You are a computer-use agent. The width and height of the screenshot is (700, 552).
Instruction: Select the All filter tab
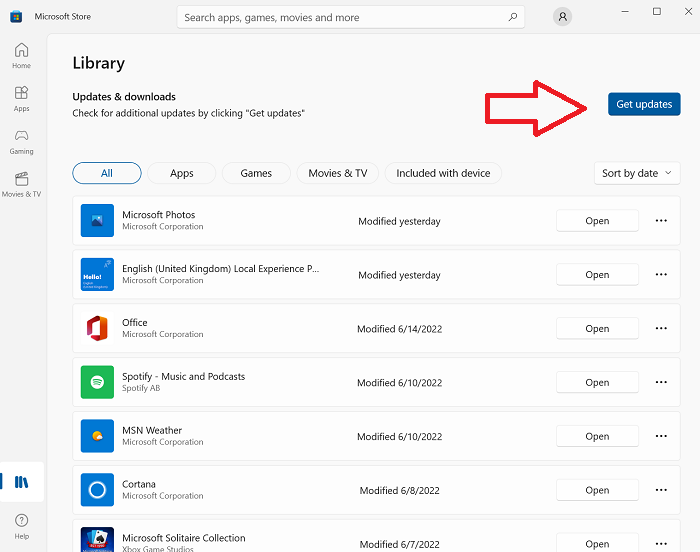coord(107,173)
